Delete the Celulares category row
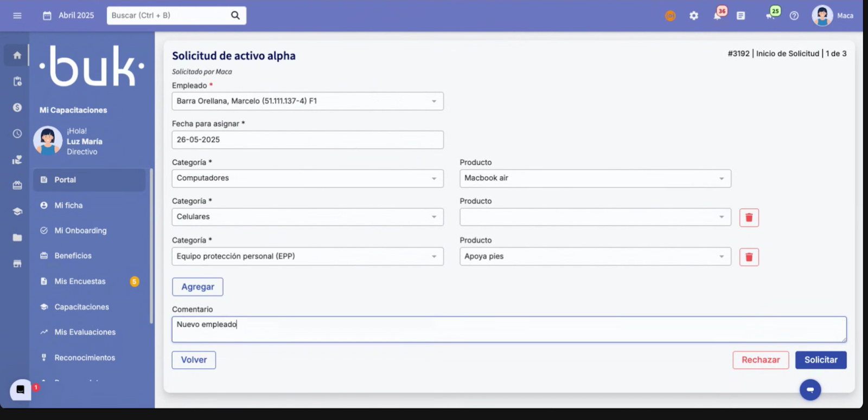 [x=749, y=217]
